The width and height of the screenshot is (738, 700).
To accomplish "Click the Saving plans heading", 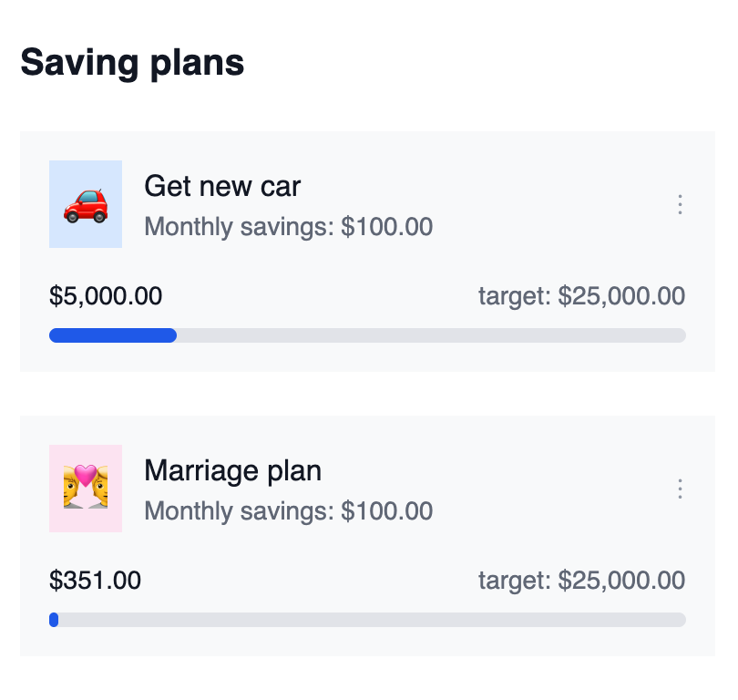I will 133,62.
